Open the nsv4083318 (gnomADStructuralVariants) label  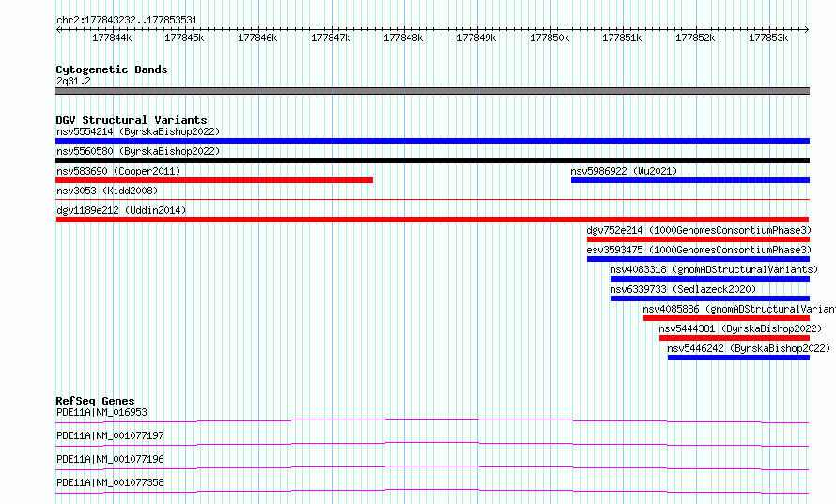click(x=714, y=269)
